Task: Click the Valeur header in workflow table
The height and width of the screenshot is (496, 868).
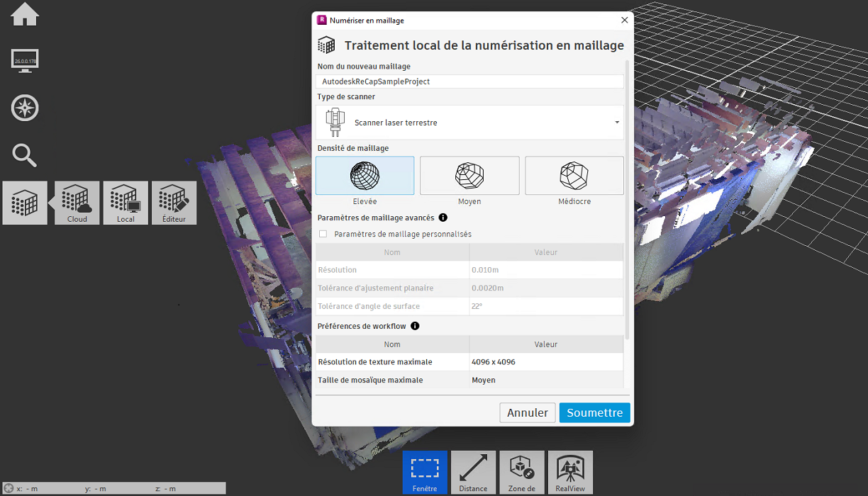Action: (546, 344)
